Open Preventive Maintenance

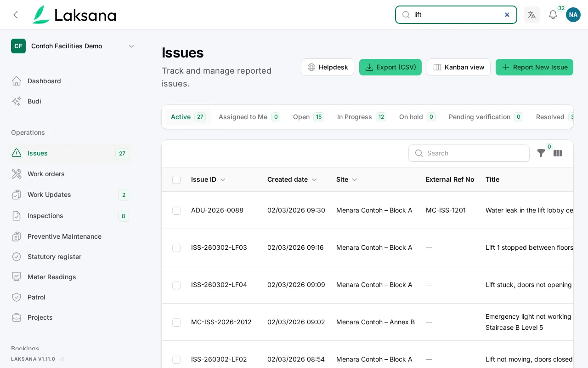tap(70, 236)
